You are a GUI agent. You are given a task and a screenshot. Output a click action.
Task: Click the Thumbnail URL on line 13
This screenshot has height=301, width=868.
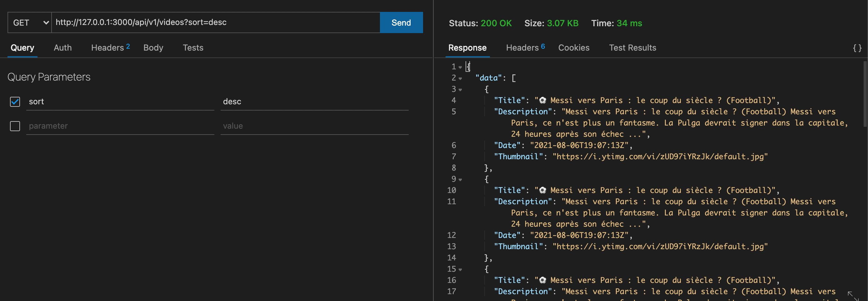(660, 246)
